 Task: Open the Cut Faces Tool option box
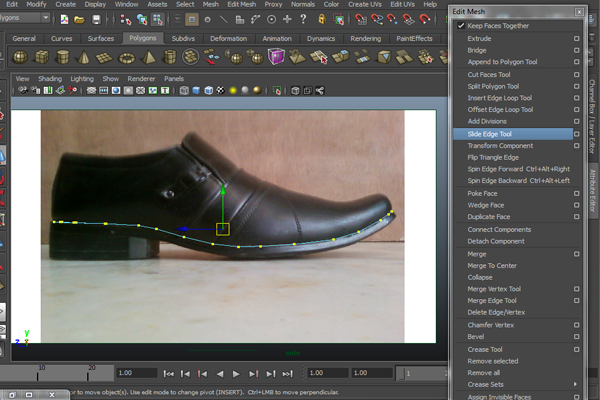pyautogui.click(x=576, y=75)
